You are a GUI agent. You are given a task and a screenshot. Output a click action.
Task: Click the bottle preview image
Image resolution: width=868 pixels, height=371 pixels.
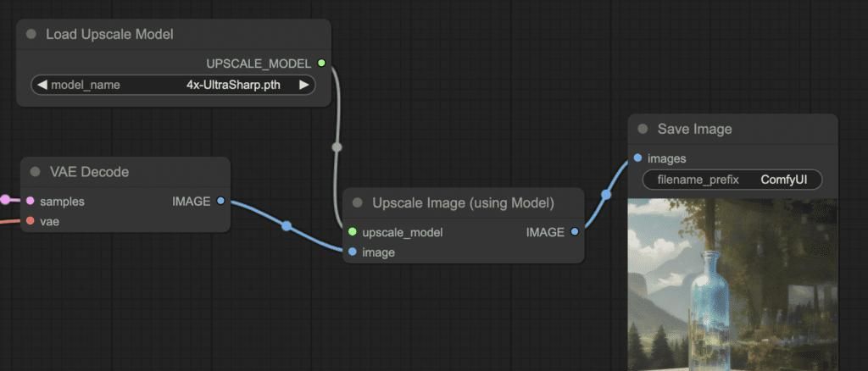pos(732,288)
